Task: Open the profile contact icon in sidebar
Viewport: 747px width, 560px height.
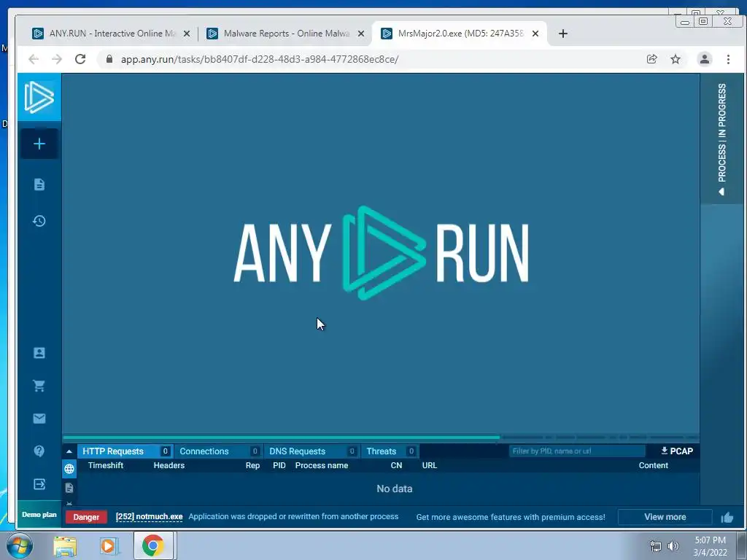Action: [x=39, y=353]
